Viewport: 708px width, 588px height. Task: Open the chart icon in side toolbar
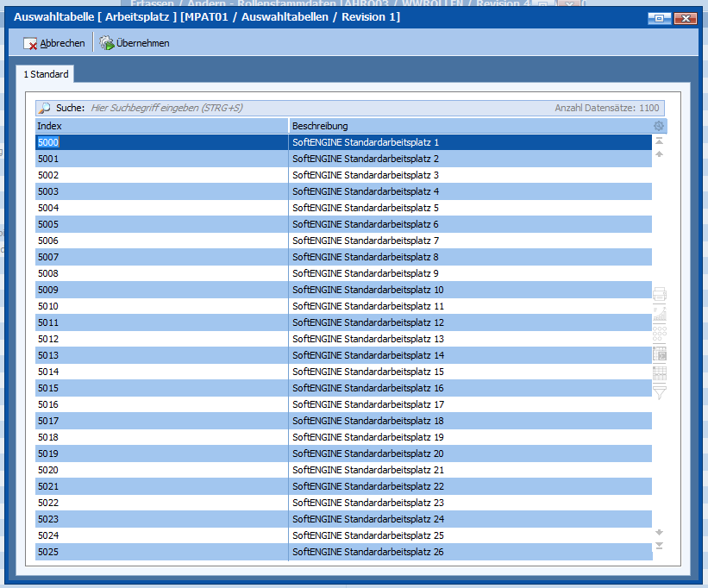pyautogui.click(x=660, y=314)
